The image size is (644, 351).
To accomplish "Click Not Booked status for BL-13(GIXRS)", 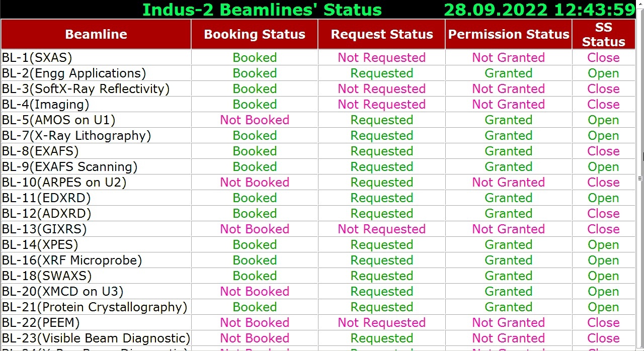I will 255,229.
